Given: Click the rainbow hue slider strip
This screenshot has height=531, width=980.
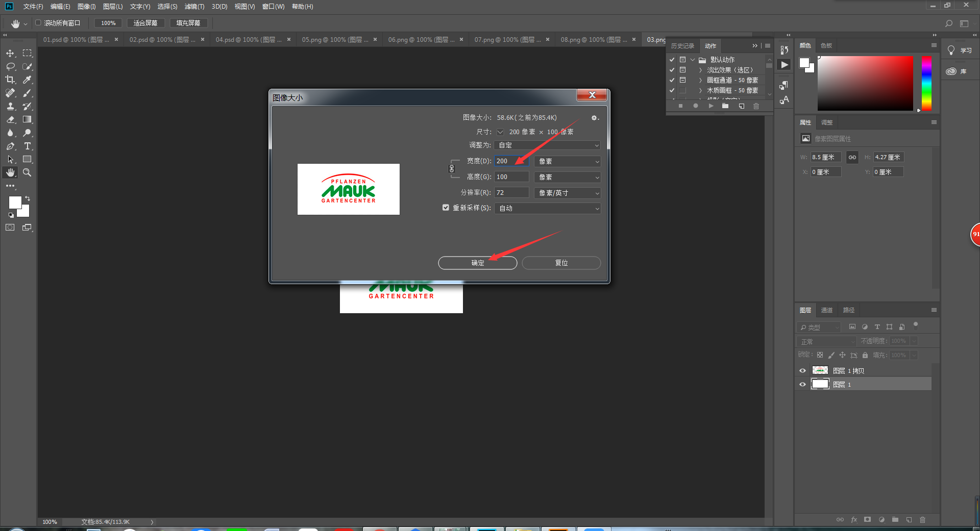Looking at the screenshot, I should pyautogui.click(x=926, y=83).
